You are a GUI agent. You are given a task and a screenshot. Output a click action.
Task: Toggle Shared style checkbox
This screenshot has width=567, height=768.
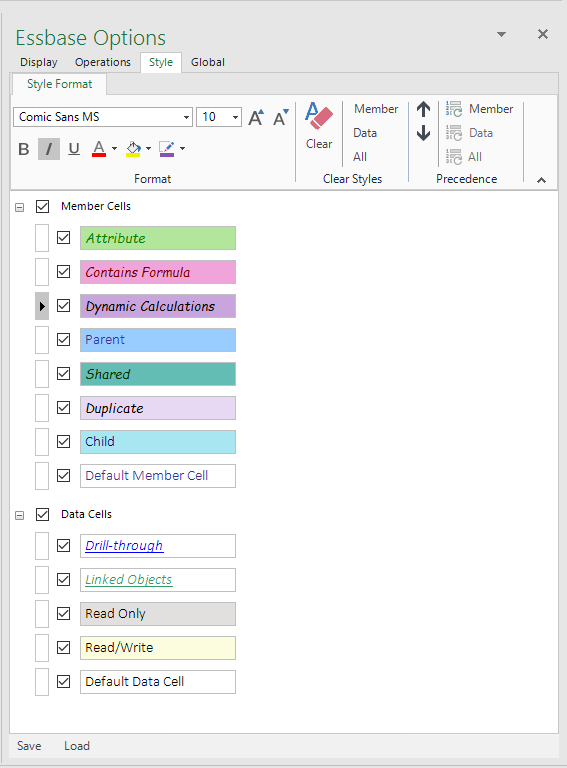point(64,374)
